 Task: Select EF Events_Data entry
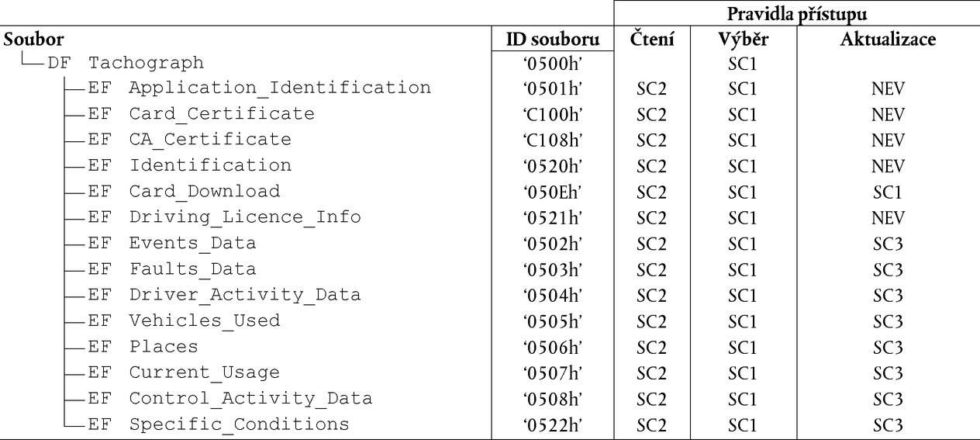(x=171, y=243)
